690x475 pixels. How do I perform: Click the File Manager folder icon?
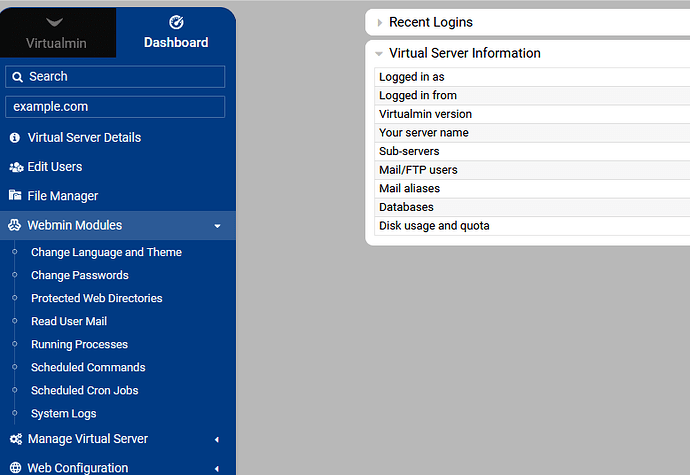15,196
